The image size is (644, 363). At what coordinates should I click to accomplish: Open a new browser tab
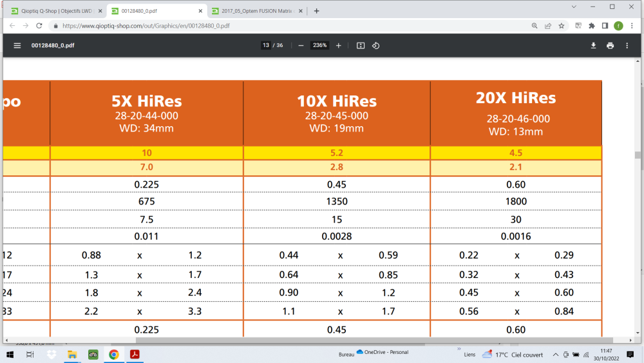click(316, 11)
